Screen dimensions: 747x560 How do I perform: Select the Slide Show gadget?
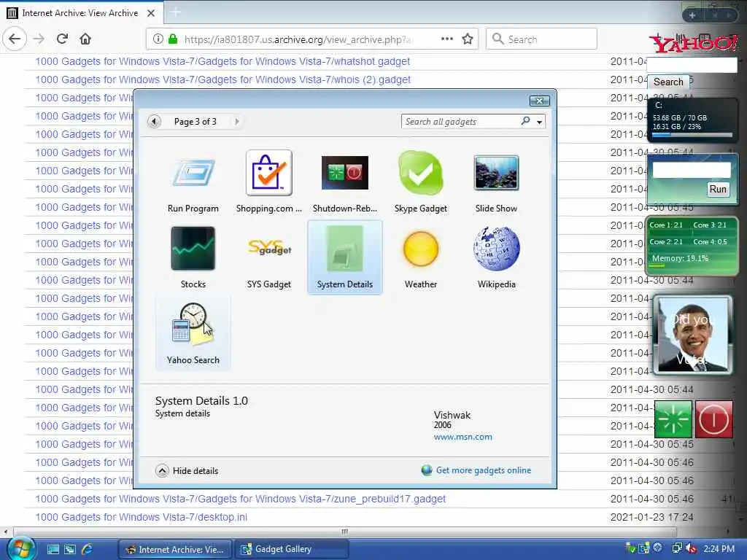496,173
